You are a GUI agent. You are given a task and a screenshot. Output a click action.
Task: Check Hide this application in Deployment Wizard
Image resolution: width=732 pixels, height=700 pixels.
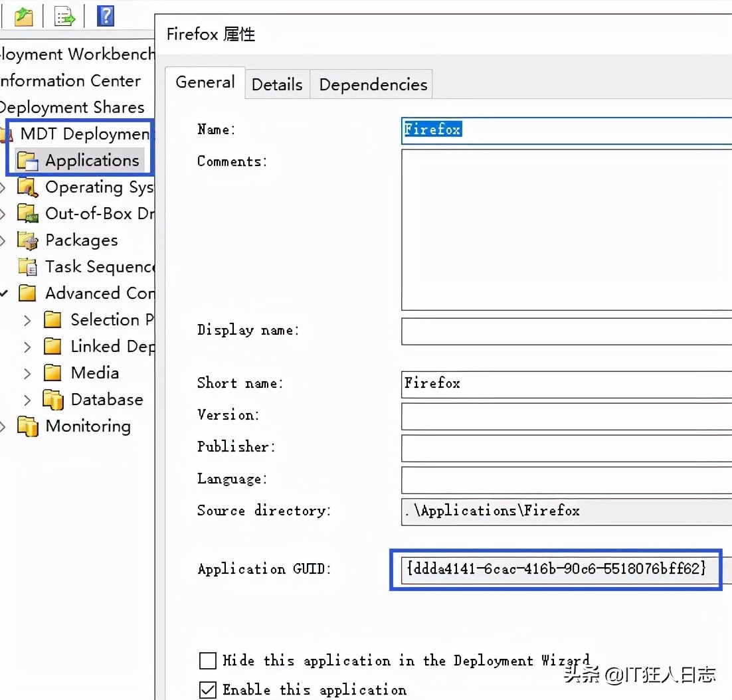[x=208, y=661]
